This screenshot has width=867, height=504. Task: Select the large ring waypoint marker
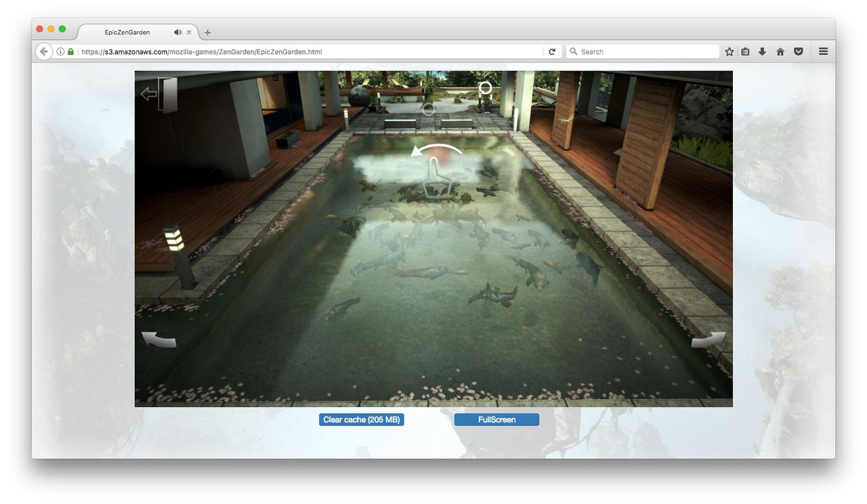485,88
